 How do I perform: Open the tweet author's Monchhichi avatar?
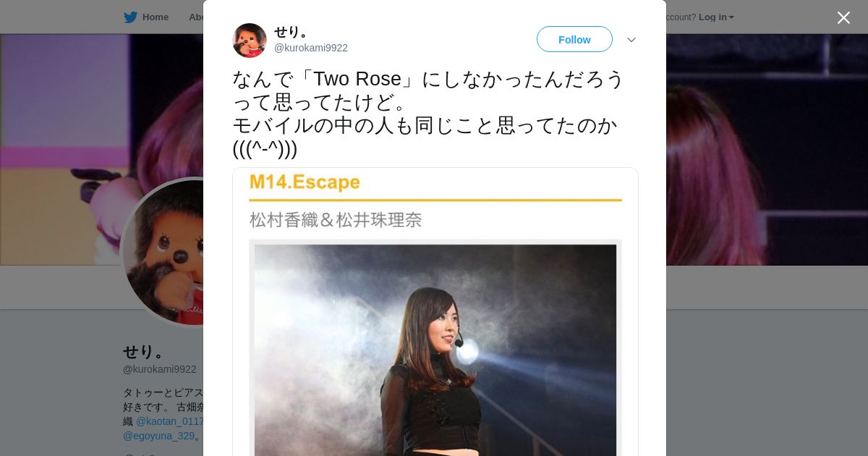pos(250,40)
